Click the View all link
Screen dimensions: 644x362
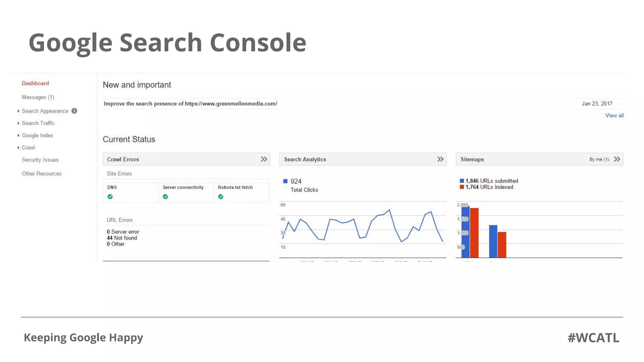[614, 115]
